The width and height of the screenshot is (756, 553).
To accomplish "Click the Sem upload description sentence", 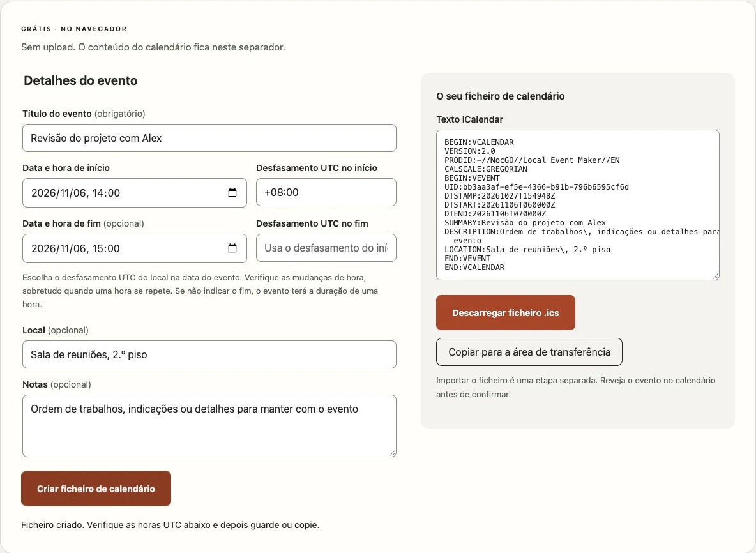I will (153, 47).
